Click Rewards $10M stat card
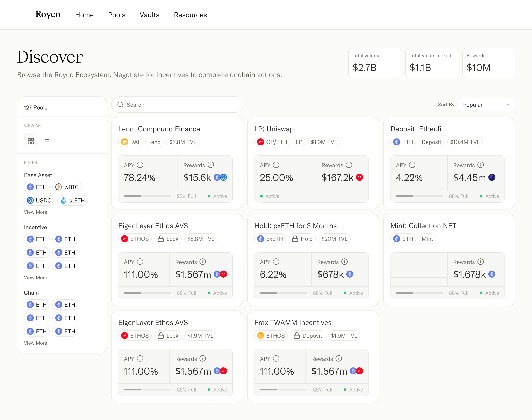Viewport: 532px width, 420px height. [489, 63]
